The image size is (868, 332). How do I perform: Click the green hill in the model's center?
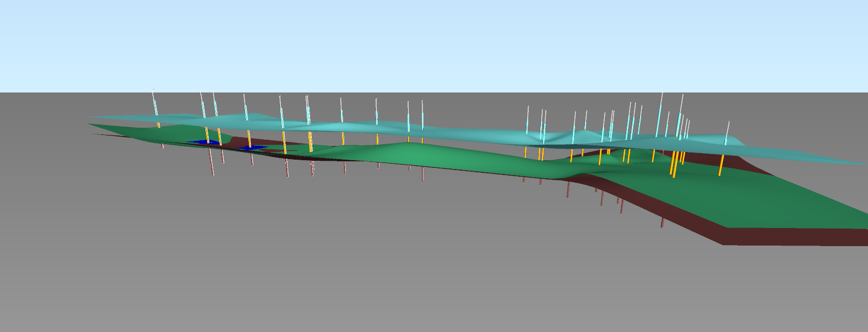(x=408, y=153)
